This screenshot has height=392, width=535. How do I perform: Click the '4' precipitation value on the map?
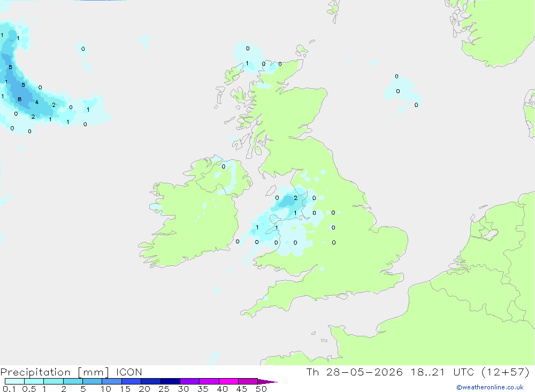pyautogui.click(x=36, y=102)
